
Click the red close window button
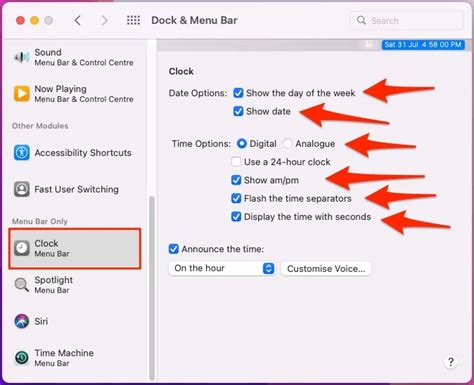[x=20, y=20]
